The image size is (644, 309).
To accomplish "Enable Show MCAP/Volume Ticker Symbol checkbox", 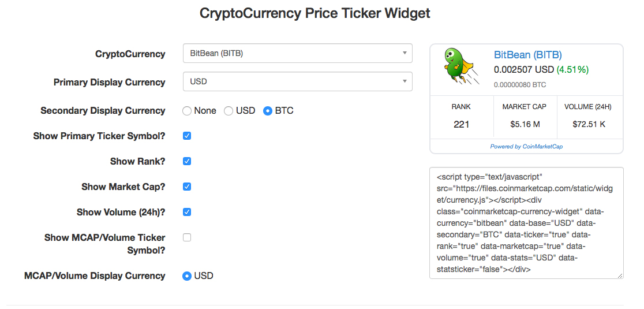I will [x=187, y=237].
